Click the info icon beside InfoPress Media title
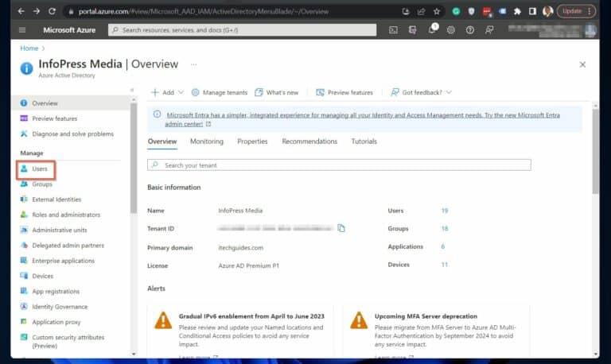Viewport: 611px width, 364px height. coord(26,68)
